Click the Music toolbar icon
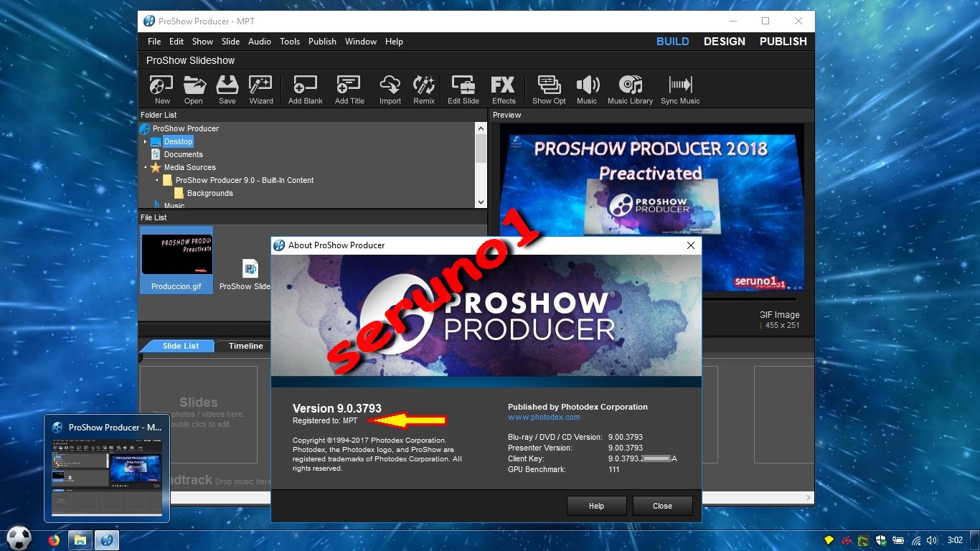The height and width of the screenshot is (551, 980). click(587, 90)
